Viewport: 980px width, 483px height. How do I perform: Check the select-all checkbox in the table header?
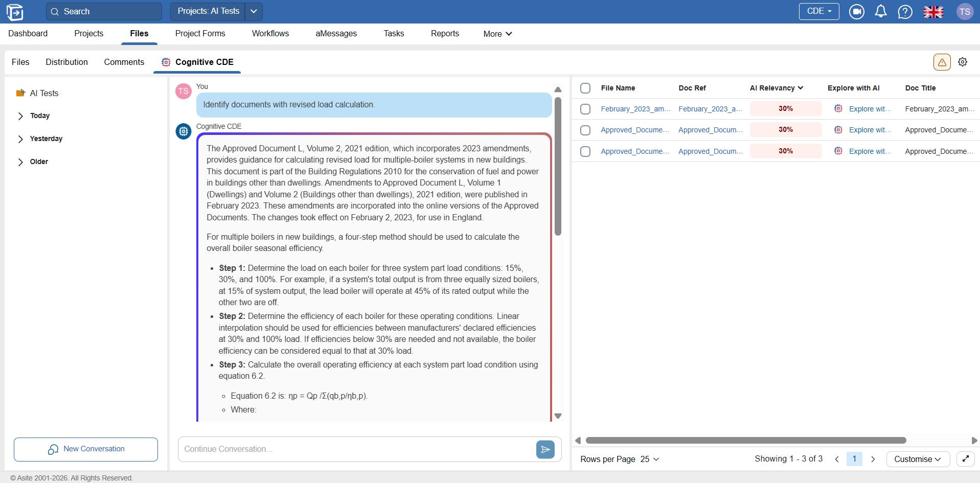click(586, 88)
